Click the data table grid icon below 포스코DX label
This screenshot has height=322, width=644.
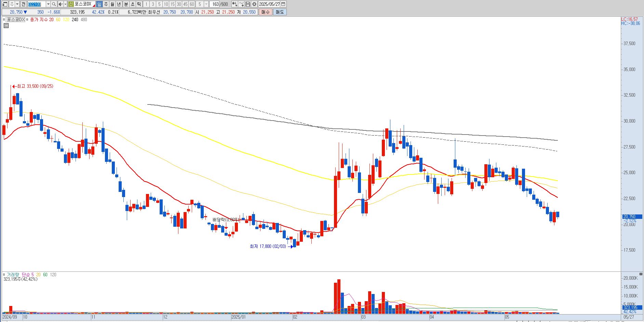[x=6, y=26]
